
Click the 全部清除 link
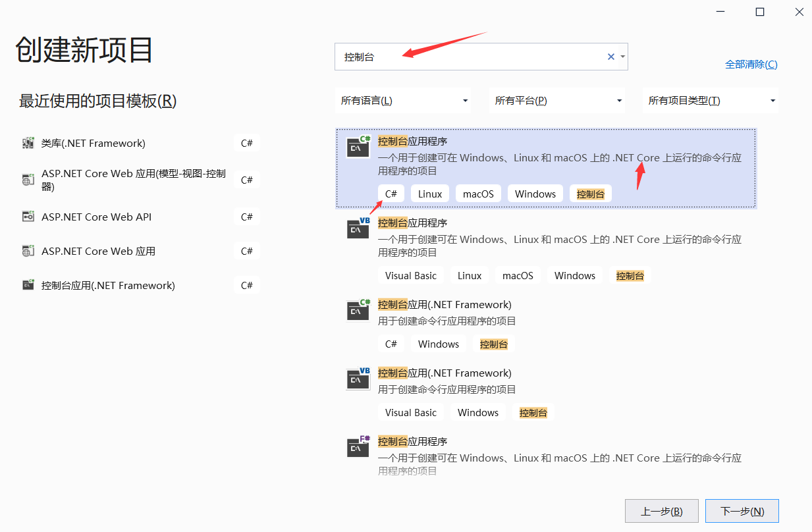point(751,64)
